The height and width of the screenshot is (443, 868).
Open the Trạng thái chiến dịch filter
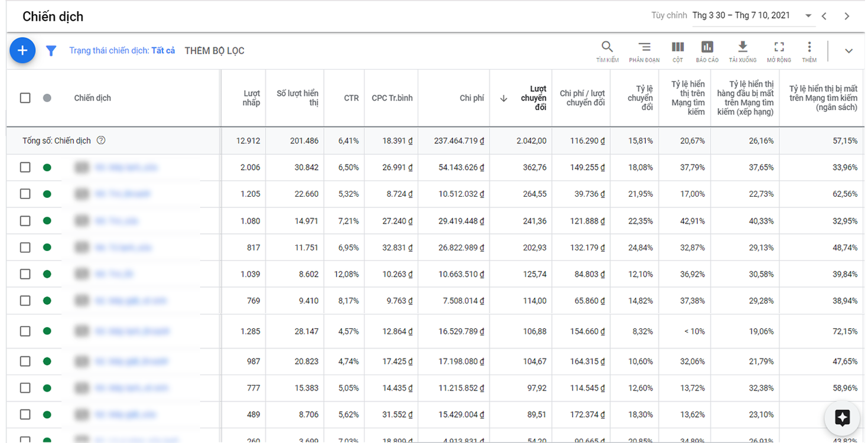[x=122, y=51]
